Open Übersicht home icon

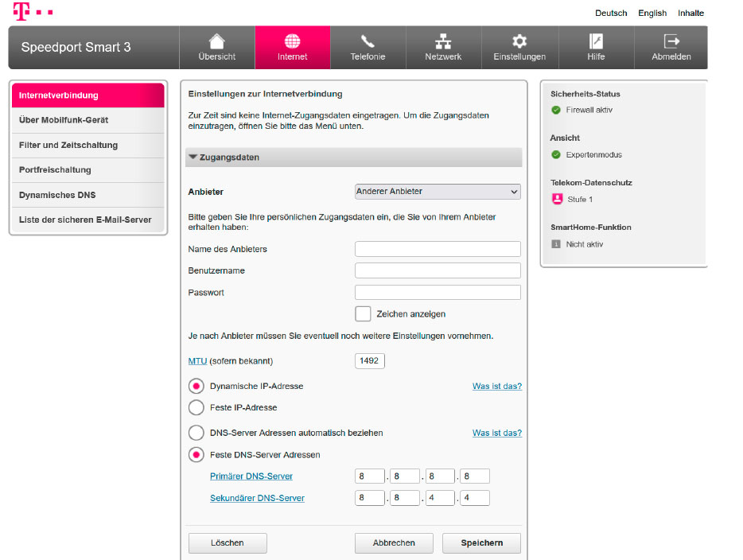[216, 41]
